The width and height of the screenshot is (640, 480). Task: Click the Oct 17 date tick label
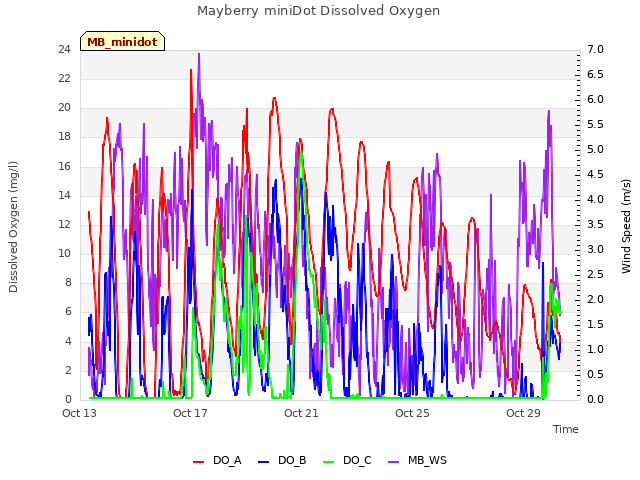[x=190, y=413]
